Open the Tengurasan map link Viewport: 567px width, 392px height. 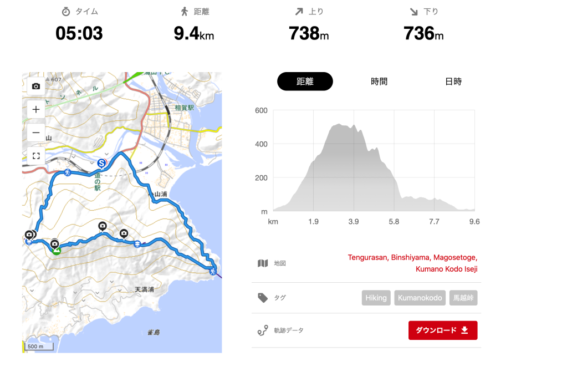click(x=368, y=257)
